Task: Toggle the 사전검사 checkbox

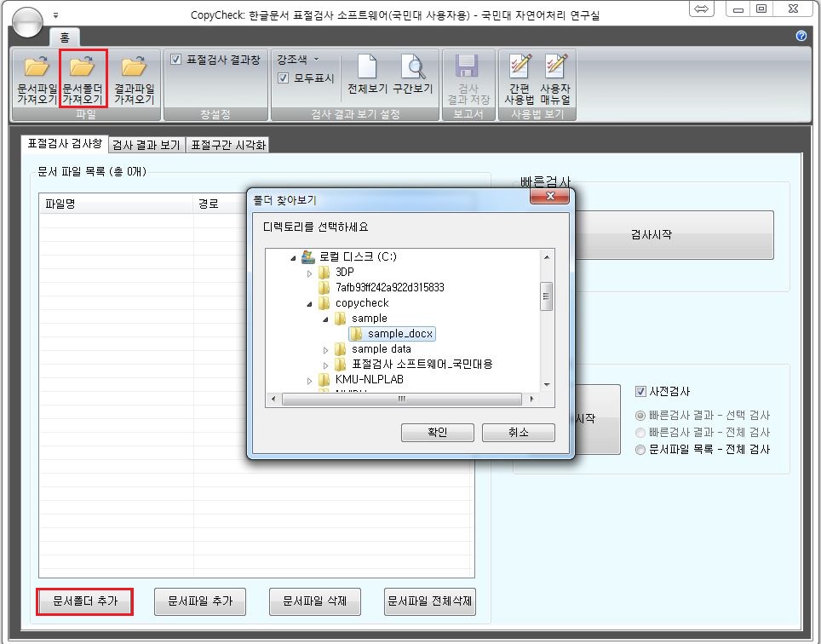Action: point(641,392)
